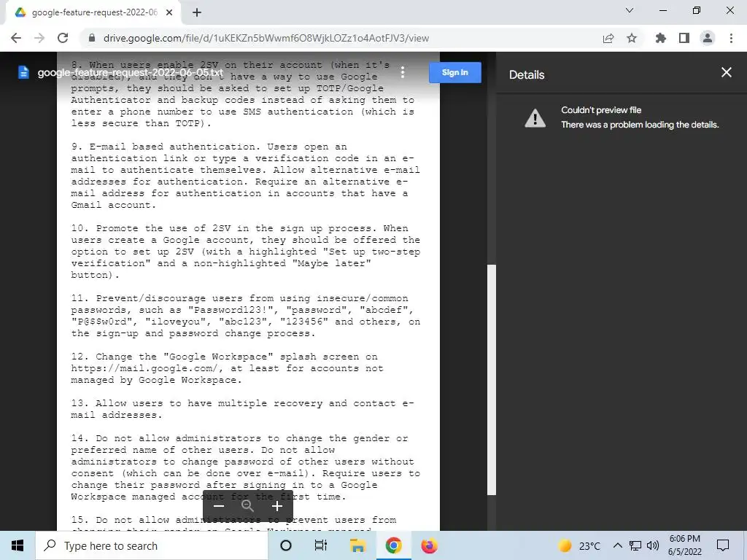View site lock information icon
747x560 pixels.
(92, 38)
